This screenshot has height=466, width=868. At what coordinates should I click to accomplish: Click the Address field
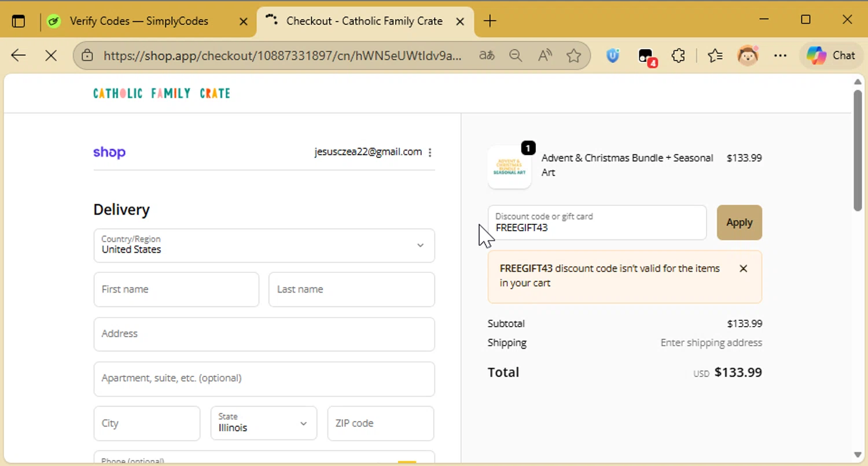click(264, 334)
